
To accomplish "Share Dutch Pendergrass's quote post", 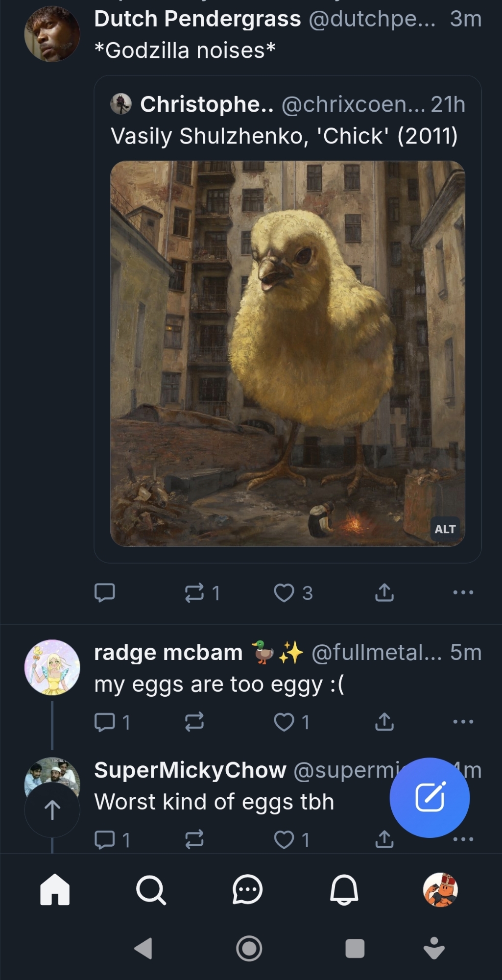I will coord(384,592).
